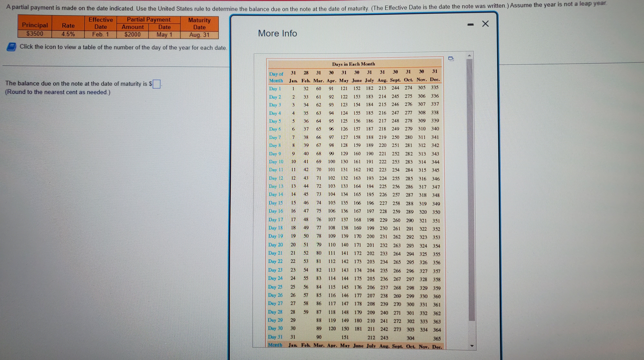This screenshot has height=360, width=644.
Task: Select the $2000 partial payment amount cell
Action: (133, 35)
